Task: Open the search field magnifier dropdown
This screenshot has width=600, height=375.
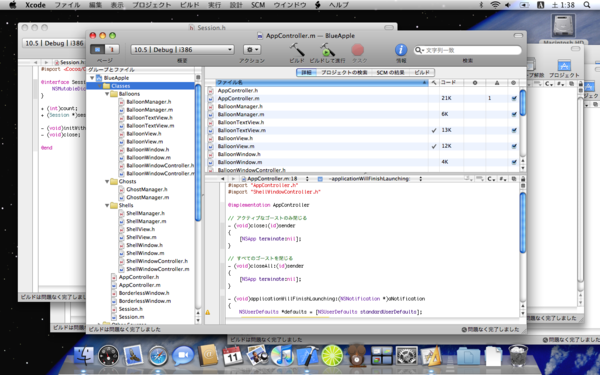Action: pos(420,50)
